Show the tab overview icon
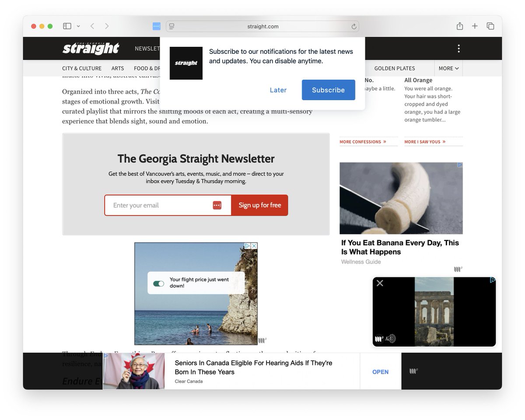525x420 pixels. pyautogui.click(x=490, y=26)
